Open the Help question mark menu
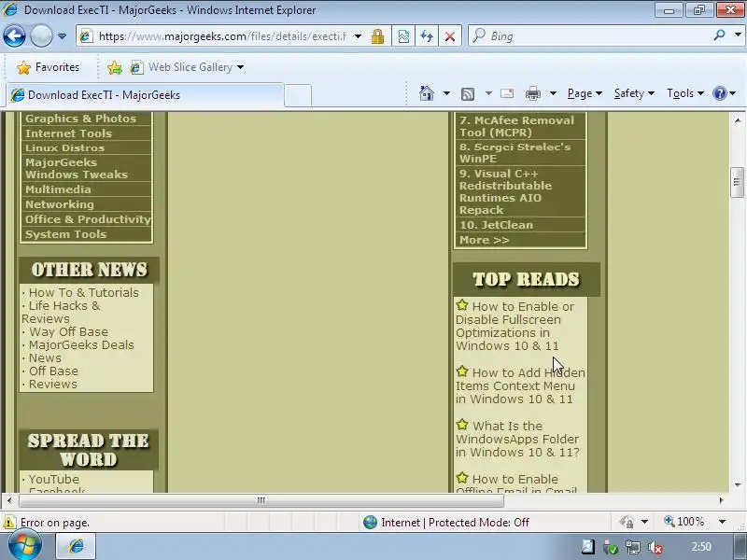Image resolution: width=747 pixels, height=560 pixels. pos(724,93)
